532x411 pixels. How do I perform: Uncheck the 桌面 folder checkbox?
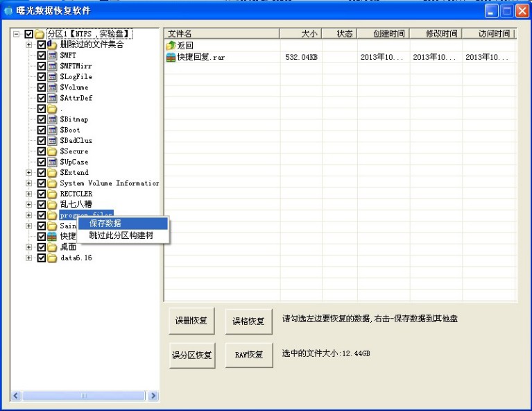point(42,247)
